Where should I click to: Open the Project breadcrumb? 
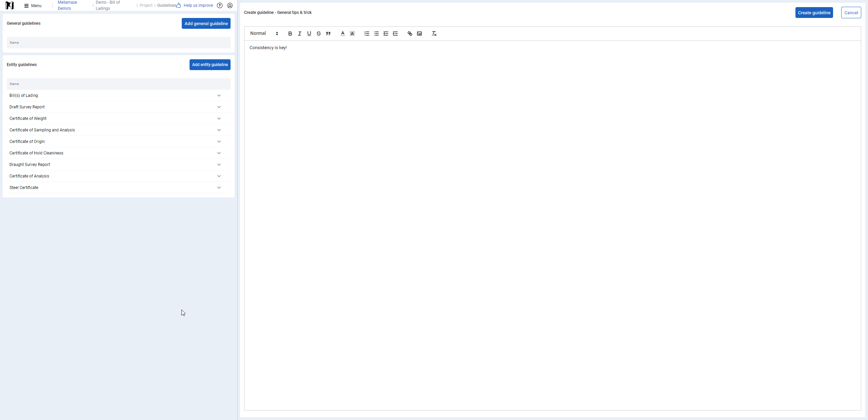[x=146, y=5]
